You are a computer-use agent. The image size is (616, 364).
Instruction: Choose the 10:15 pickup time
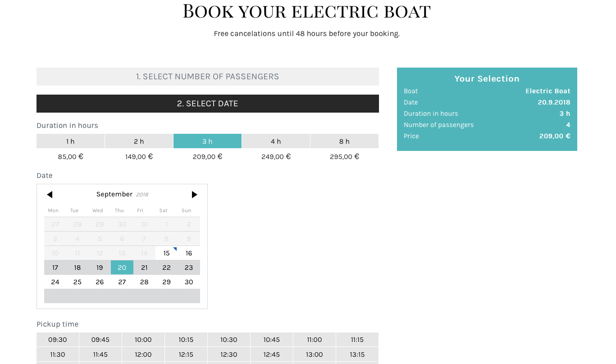tap(186, 340)
